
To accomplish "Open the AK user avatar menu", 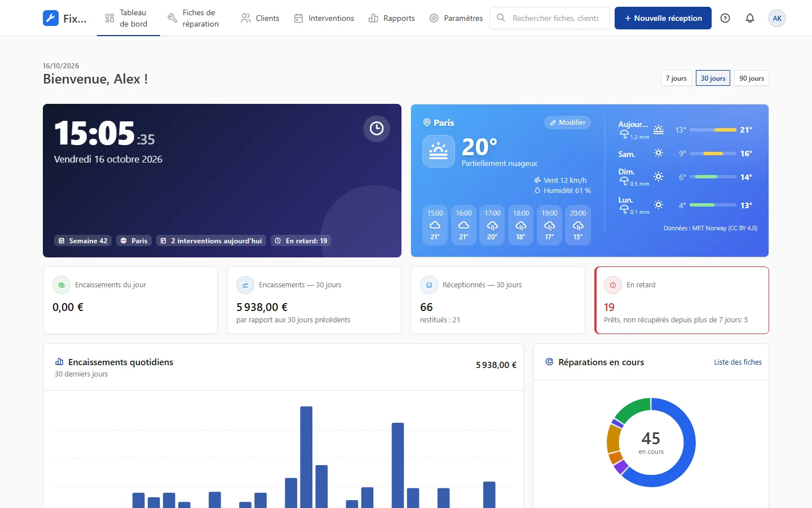I will tap(777, 18).
